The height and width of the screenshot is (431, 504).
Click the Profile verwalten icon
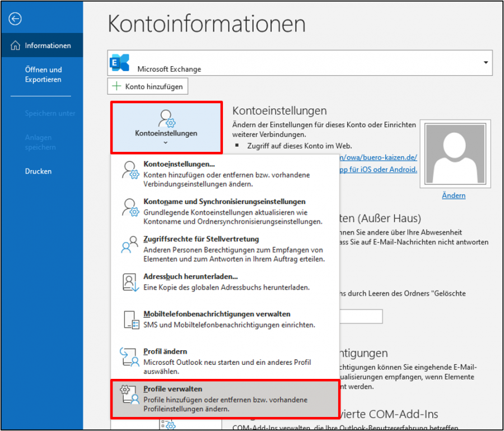(130, 395)
